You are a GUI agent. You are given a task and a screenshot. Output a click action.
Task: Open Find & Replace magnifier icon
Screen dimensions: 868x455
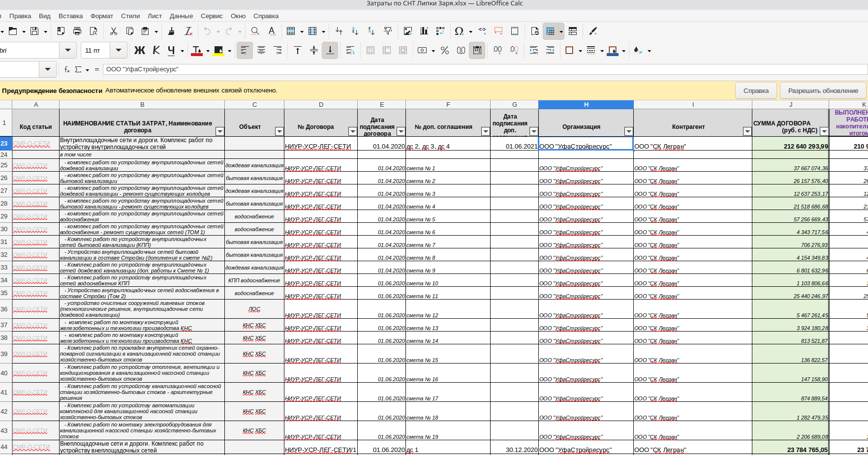[255, 31]
